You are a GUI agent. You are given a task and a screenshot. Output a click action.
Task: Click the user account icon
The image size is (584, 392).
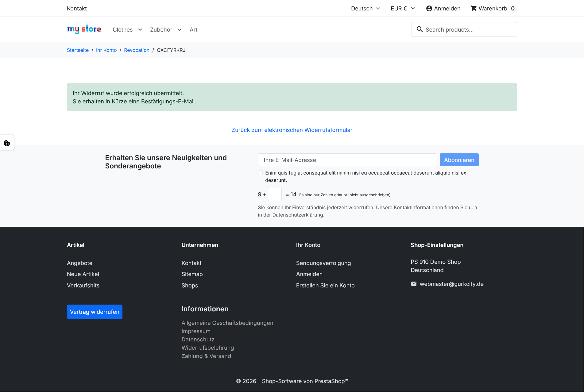coord(429,9)
